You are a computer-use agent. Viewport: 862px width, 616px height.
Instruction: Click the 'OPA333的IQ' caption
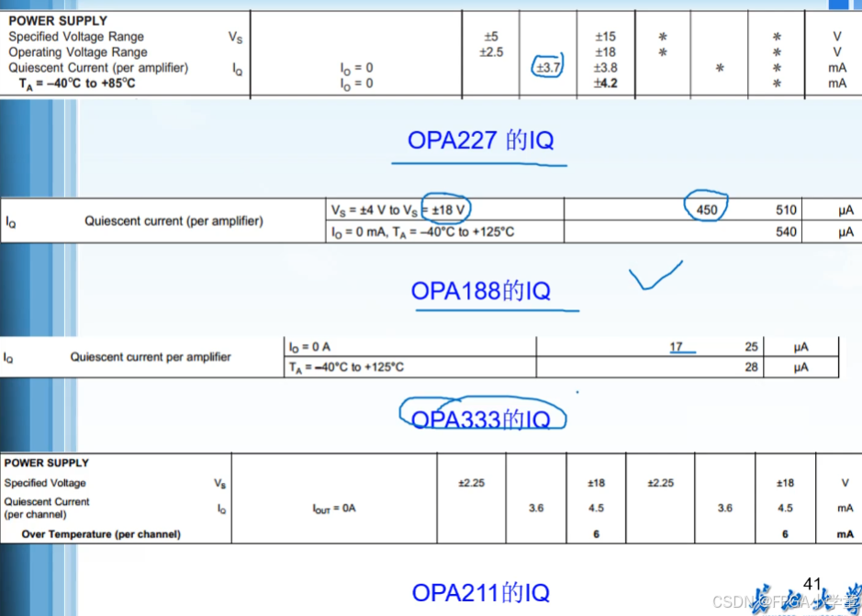click(480, 420)
